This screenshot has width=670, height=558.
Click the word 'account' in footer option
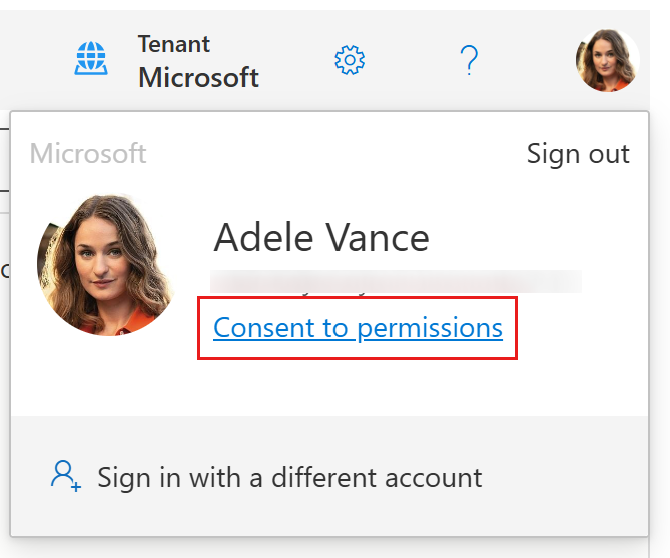tap(433, 478)
